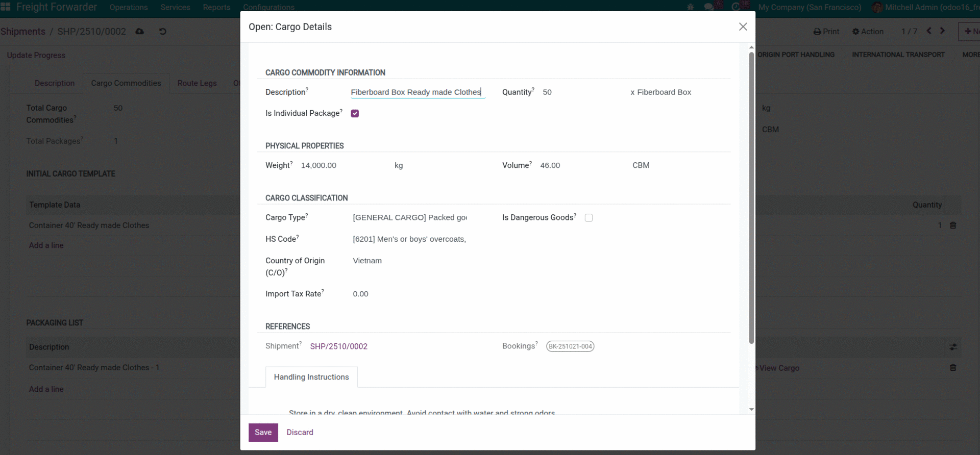Image resolution: width=980 pixels, height=455 pixels.
Task: Open shipment link SHP/2510/0002
Action: [x=338, y=346]
